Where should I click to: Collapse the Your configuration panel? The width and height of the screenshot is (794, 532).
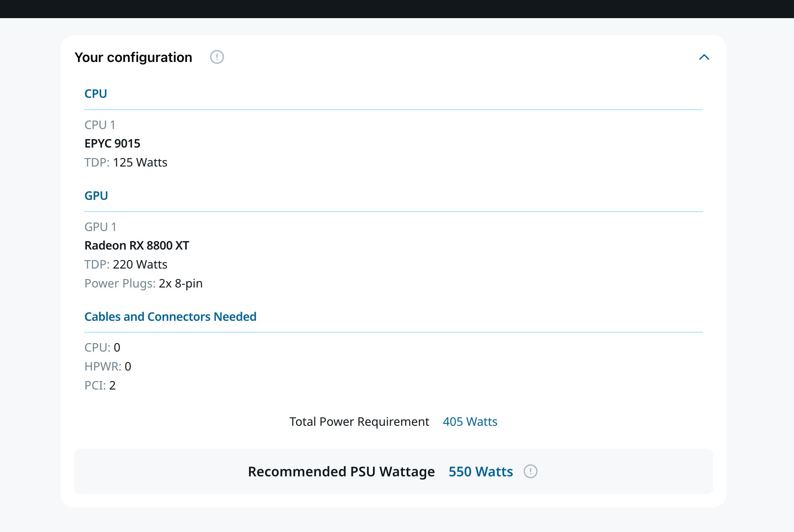pos(704,57)
